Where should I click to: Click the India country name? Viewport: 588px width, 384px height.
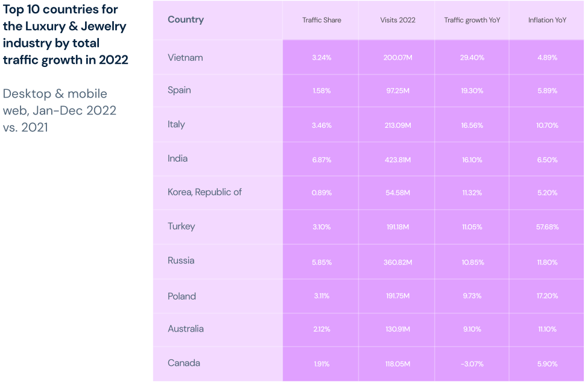pos(177,159)
